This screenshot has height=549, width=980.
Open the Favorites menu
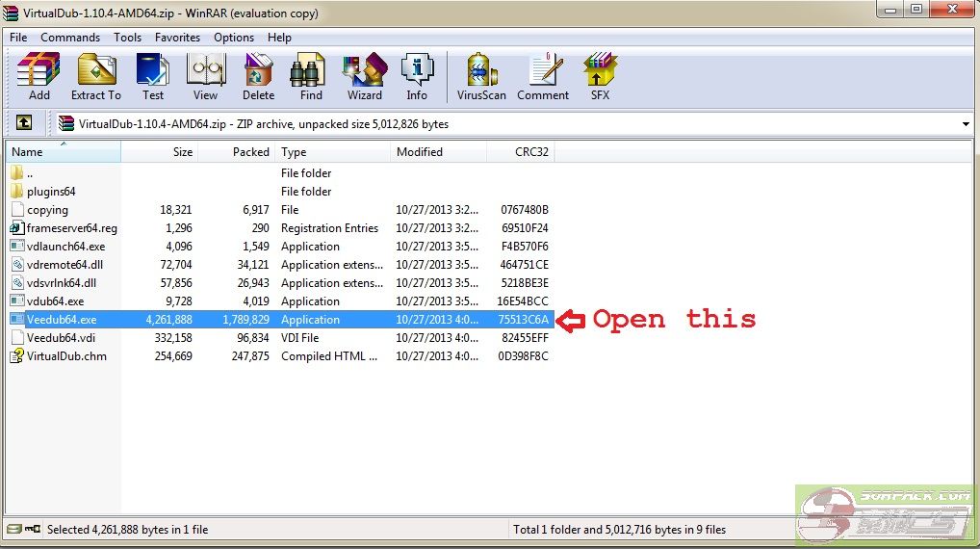pos(177,38)
